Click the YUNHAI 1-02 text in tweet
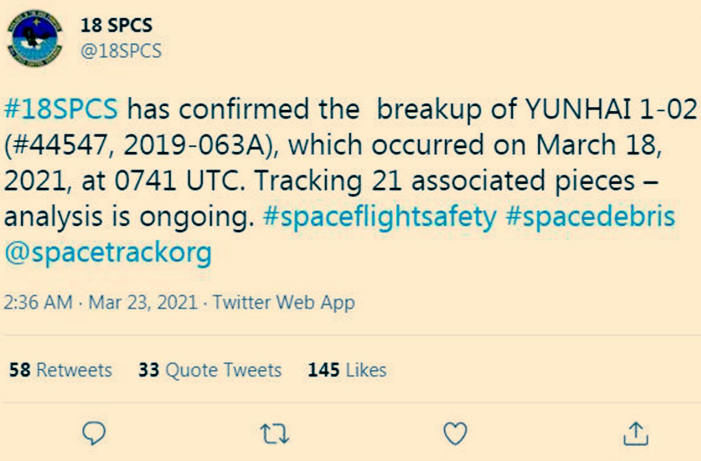 click(x=602, y=109)
